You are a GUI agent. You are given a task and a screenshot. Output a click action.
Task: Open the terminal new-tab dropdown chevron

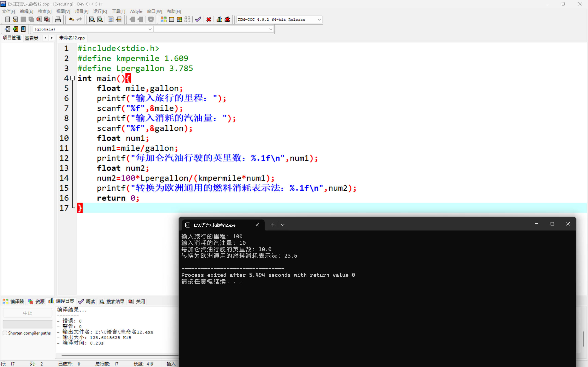click(x=283, y=225)
